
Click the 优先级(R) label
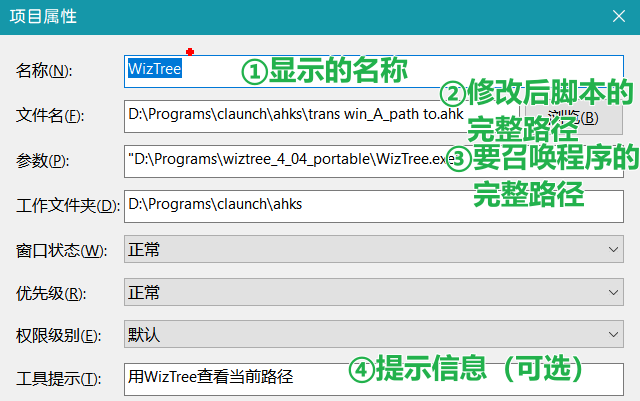51,294
